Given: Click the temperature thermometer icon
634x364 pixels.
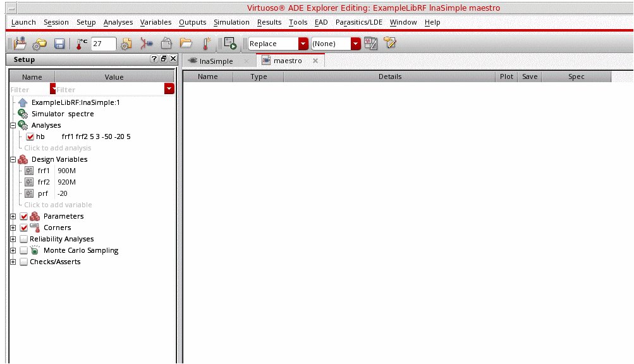Looking at the screenshot, I should (82, 44).
